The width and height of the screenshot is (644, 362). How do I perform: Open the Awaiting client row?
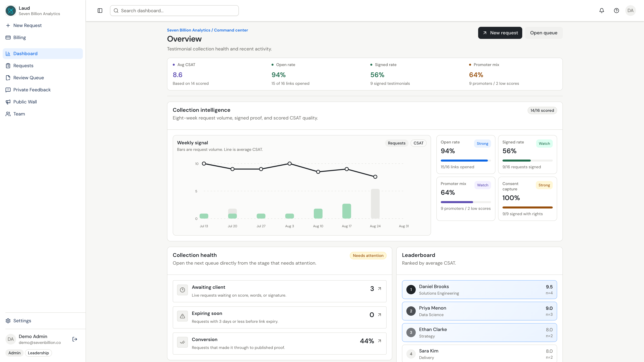280,291
